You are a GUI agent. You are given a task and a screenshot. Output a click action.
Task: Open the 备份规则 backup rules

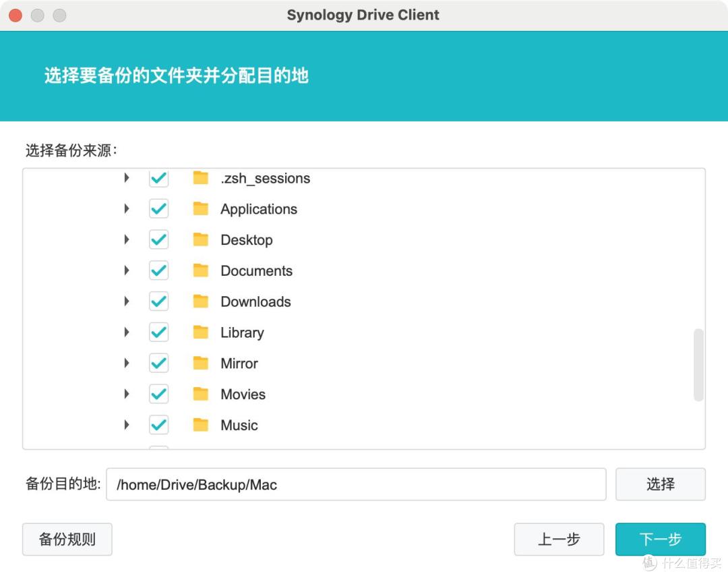click(67, 539)
